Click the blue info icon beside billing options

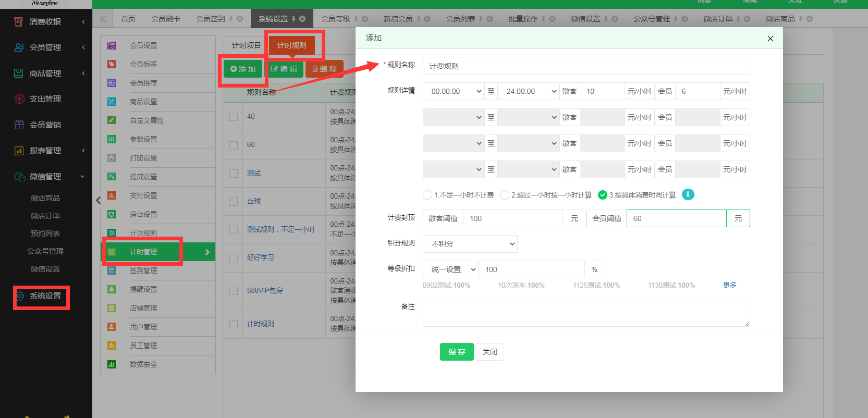tap(688, 194)
